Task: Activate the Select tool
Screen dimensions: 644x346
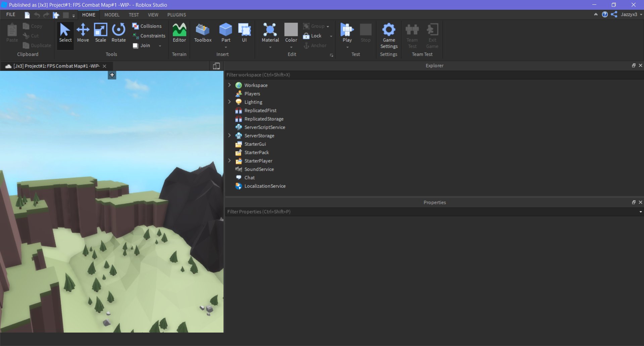Action: coord(65,33)
